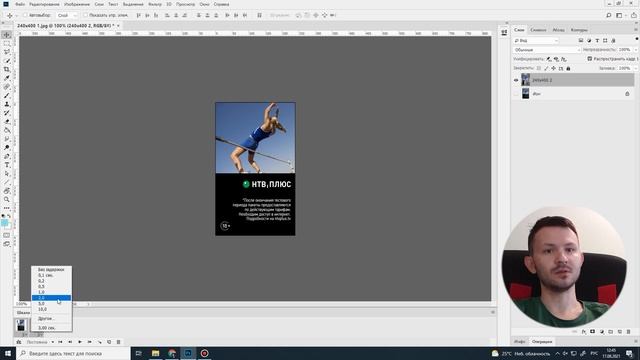Click the lock all icon
This screenshot has width=640, height=360.
(x=568, y=69)
